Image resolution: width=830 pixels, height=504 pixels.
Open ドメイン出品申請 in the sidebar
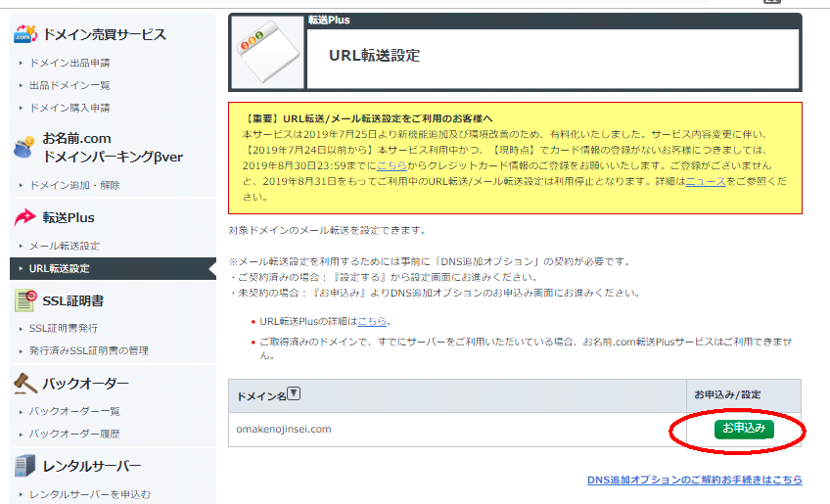pos(69,63)
